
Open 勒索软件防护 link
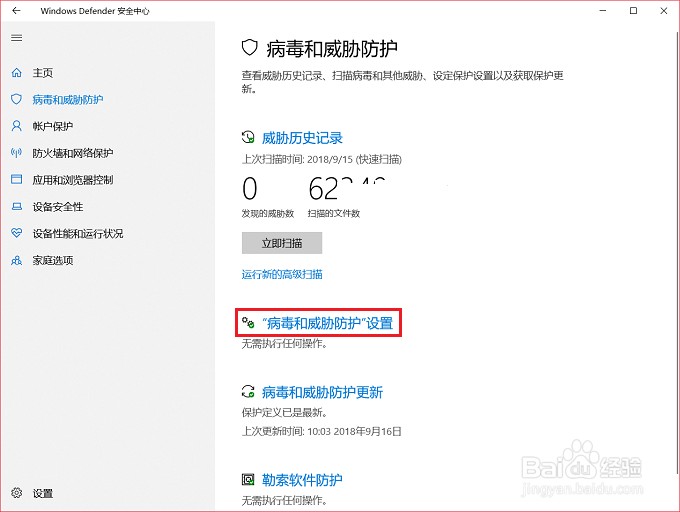pos(302,480)
